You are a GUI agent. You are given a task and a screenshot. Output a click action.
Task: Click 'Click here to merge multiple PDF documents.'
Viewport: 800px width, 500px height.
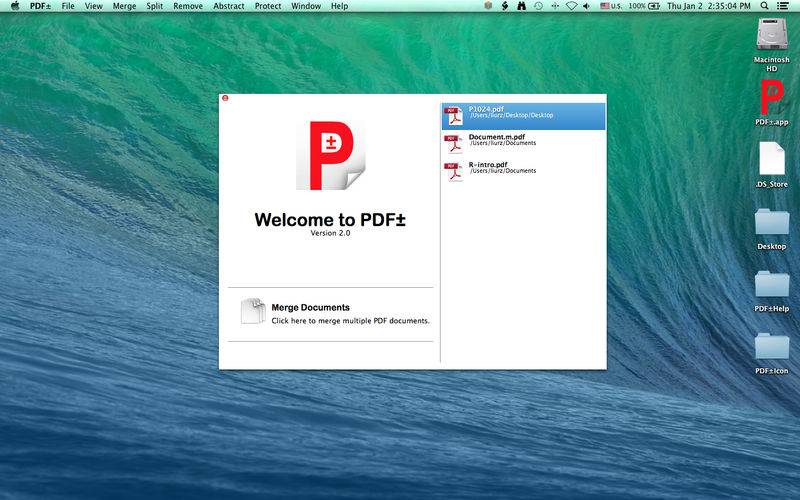pos(351,320)
